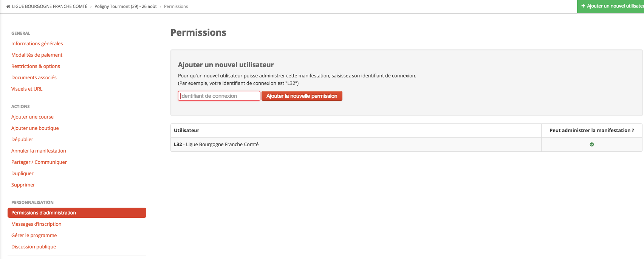This screenshot has height=259, width=644.
Task: Select Ajouter une boutique action
Action: point(35,128)
